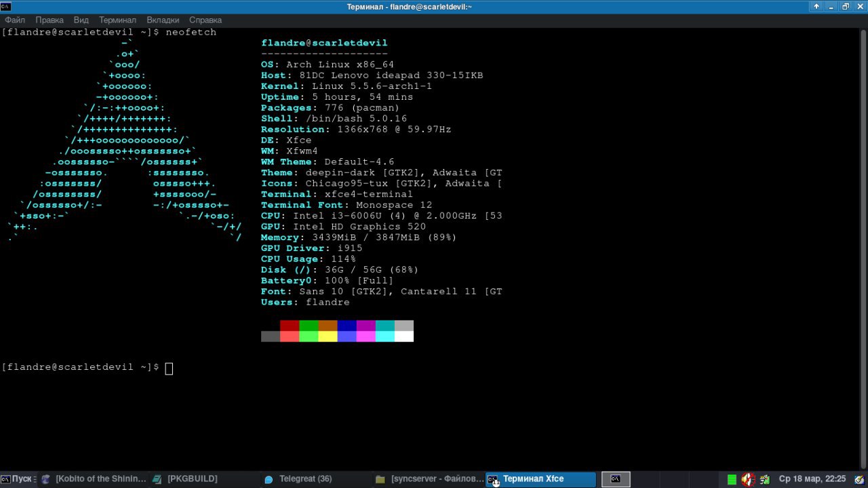Viewport: 868px width, 488px height.
Task: Click the PKGBUILD editor icon in taskbar
Action: [x=157, y=479]
